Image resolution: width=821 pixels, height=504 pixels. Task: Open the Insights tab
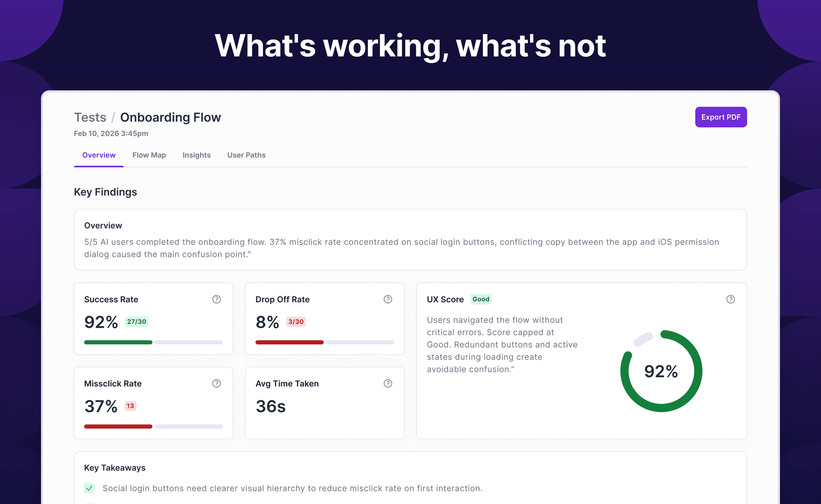coord(196,155)
